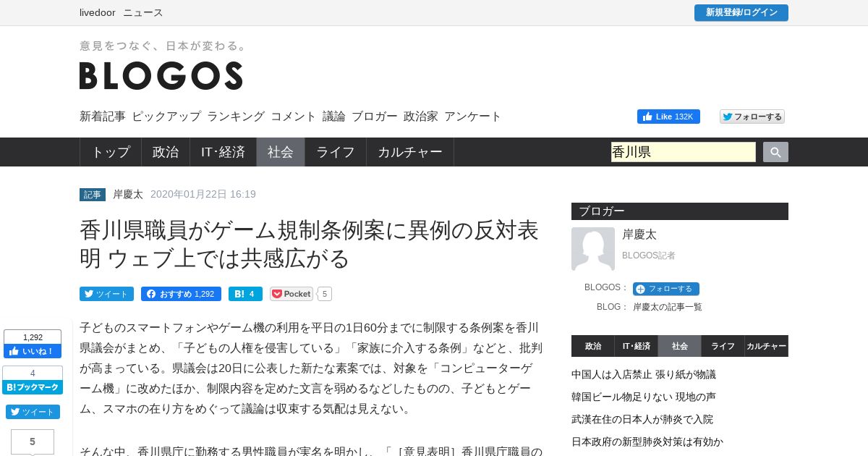The image size is (868, 456).
Task: Switch sidebar ranking to 社会 tab
Action: [680, 346]
